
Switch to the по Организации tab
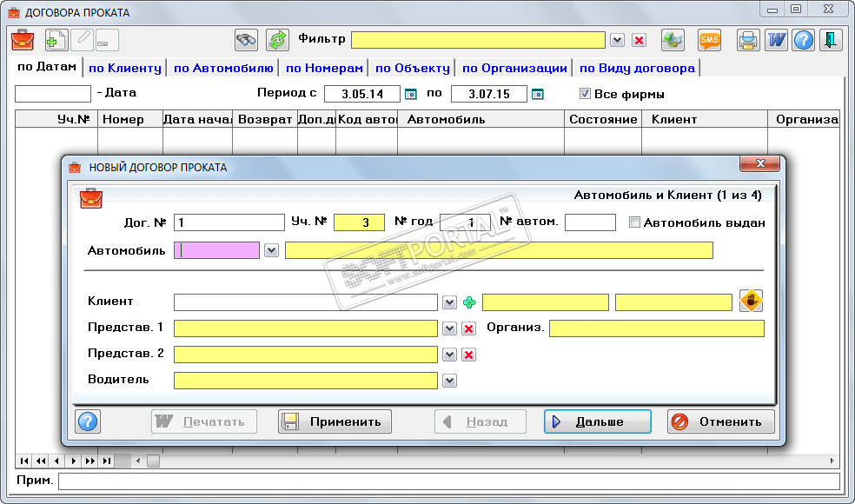point(514,68)
